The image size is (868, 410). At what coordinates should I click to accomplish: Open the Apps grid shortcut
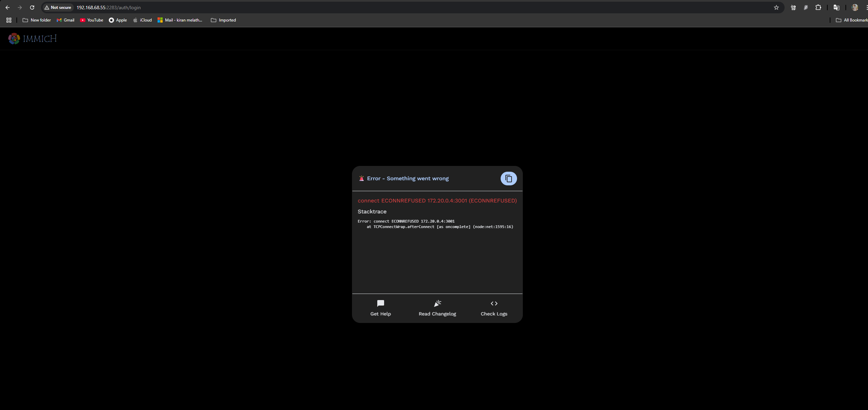(x=9, y=20)
